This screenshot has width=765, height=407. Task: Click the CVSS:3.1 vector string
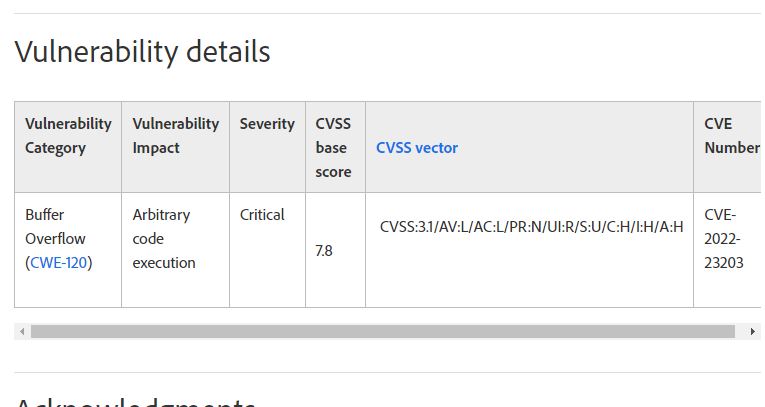coord(531,227)
